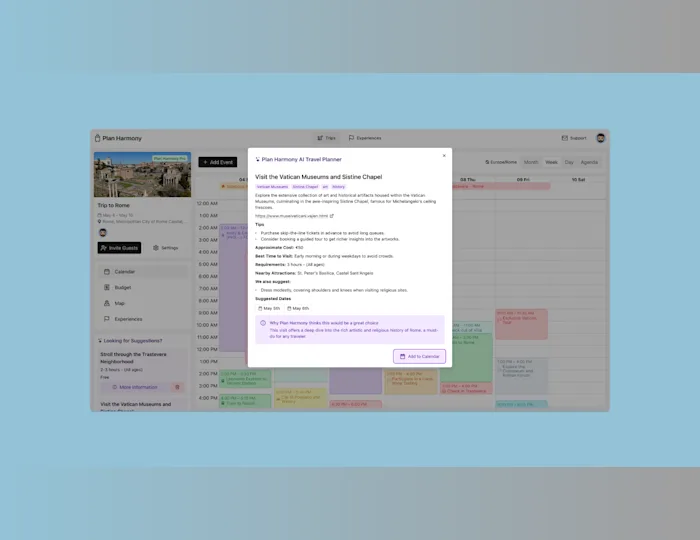
Task: Click the art tag chip
Action: click(325, 187)
